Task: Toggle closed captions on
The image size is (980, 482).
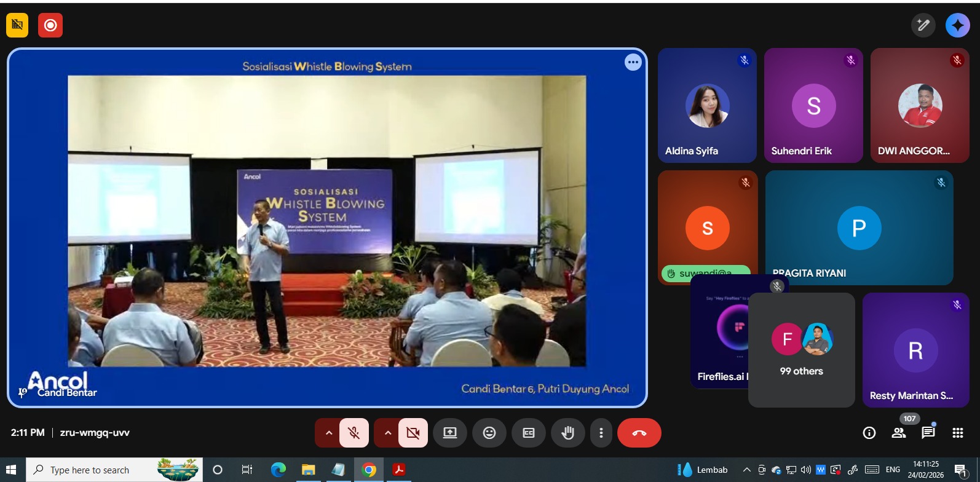Action: (x=529, y=433)
